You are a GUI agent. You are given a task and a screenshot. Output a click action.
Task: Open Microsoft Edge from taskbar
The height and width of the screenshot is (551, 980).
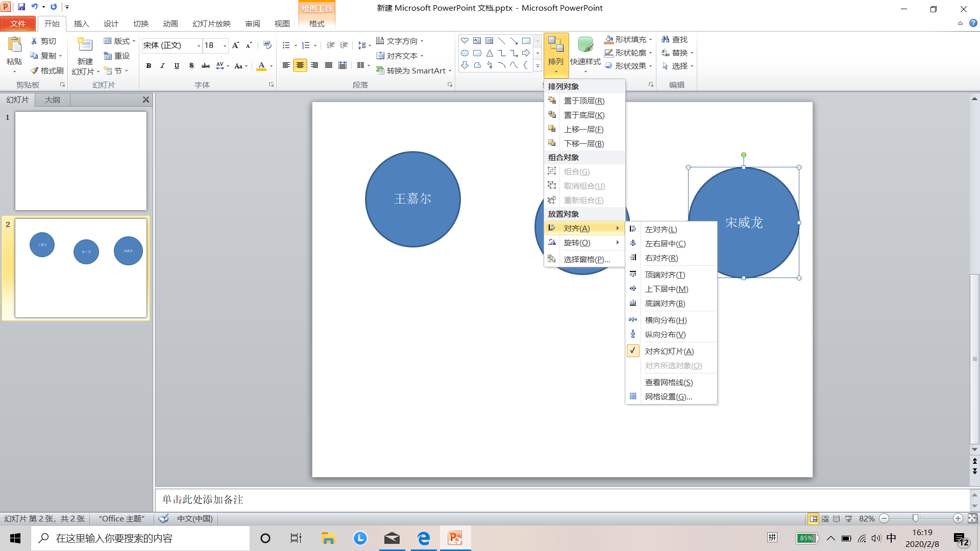[x=423, y=538]
